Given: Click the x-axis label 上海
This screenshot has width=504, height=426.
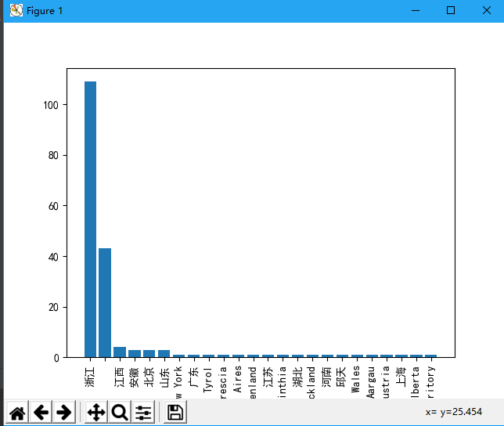Looking at the screenshot, I should 401,377.
